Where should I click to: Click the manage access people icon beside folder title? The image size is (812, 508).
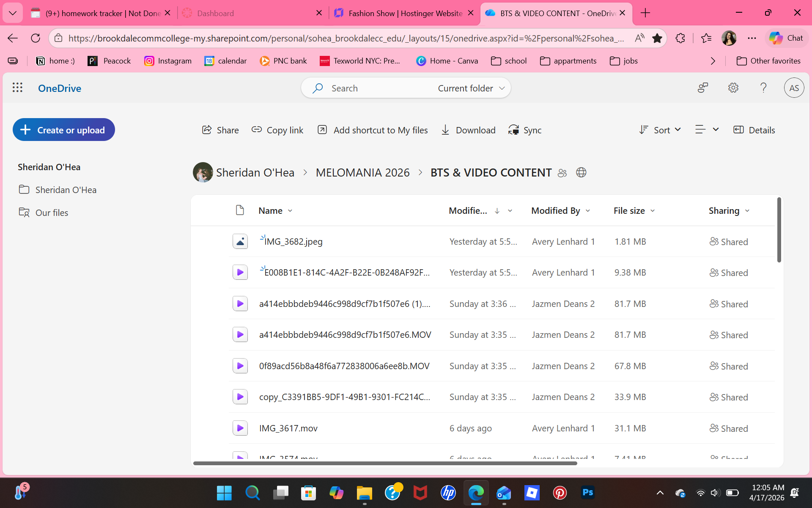(x=562, y=173)
